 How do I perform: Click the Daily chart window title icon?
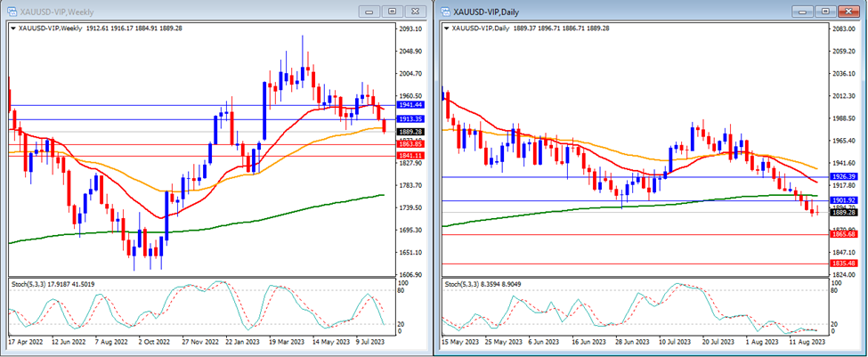(x=445, y=11)
